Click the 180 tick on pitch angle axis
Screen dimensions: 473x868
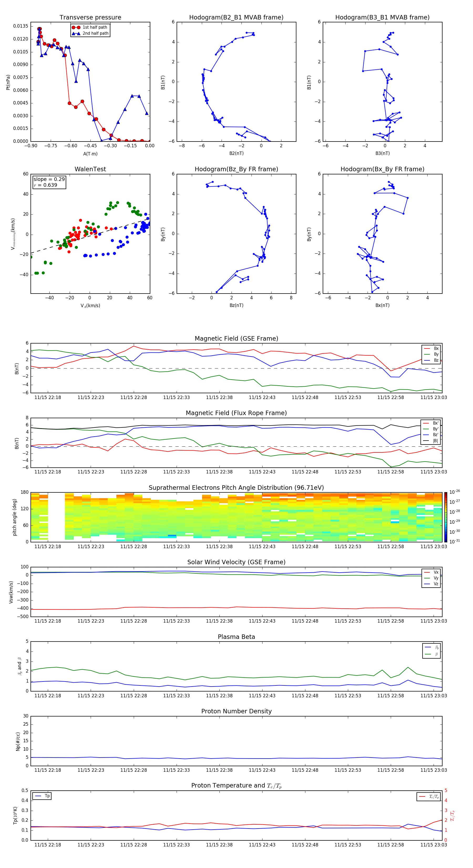tap(25, 492)
